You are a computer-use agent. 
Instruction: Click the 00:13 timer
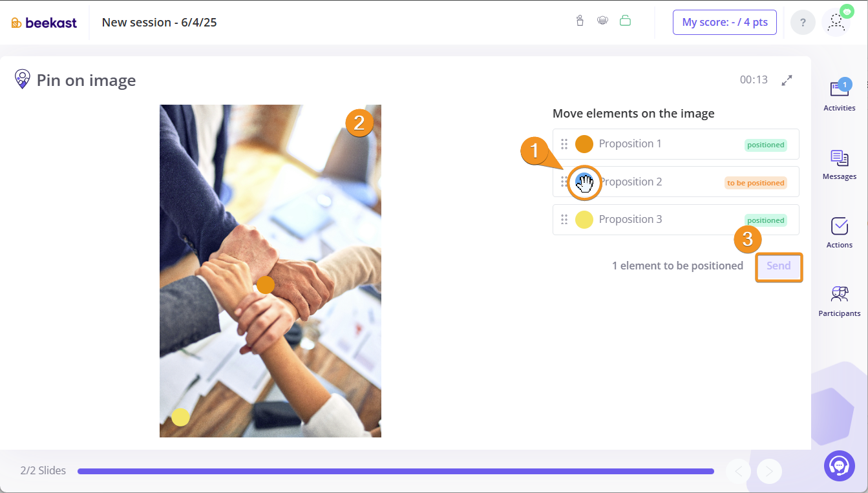pos(754,80)
